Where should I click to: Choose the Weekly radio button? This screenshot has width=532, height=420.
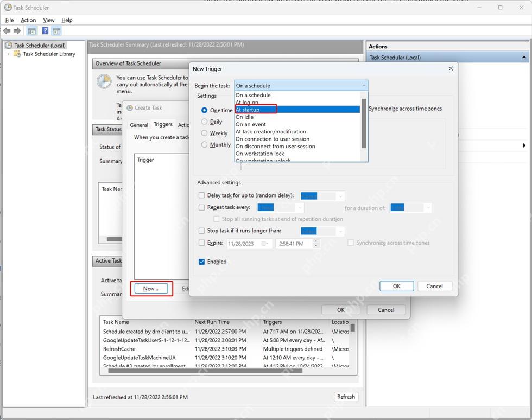204,133
